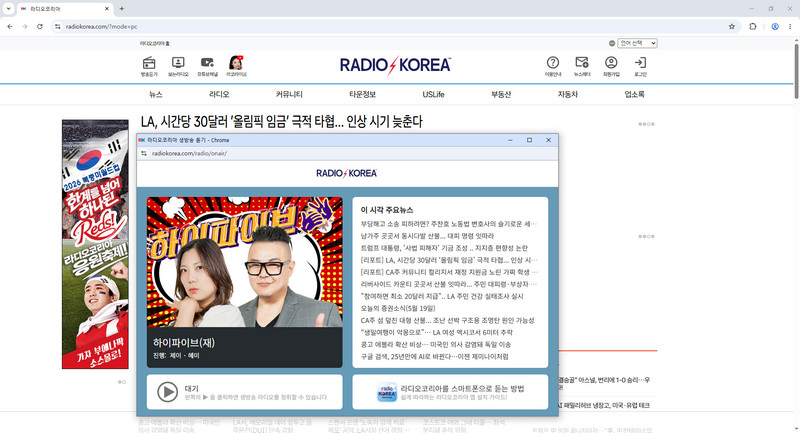The width and height of the screenshot is (800, 433).
Task: Open news item CA주 섬 덮친 대형 산불
Action: coord(447,320)
